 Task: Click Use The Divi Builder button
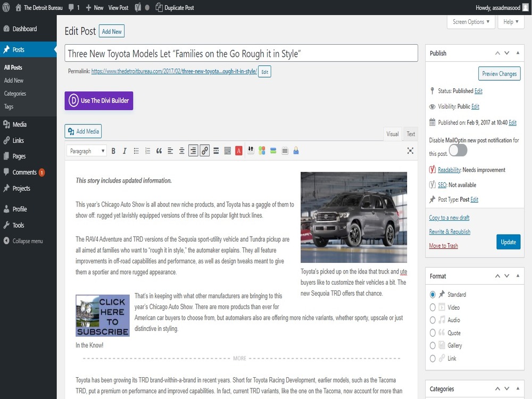coord(99,101)
